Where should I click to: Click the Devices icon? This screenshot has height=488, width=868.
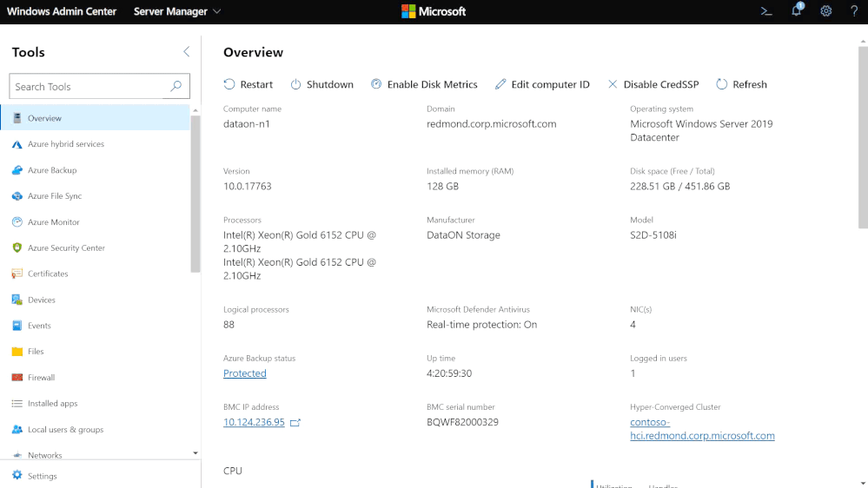tap(17, 300)
